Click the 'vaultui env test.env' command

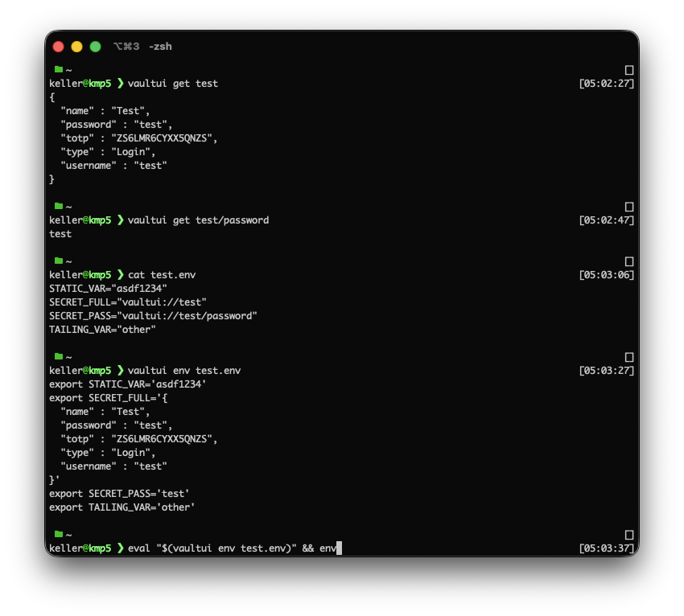click(x=184, y=371)
